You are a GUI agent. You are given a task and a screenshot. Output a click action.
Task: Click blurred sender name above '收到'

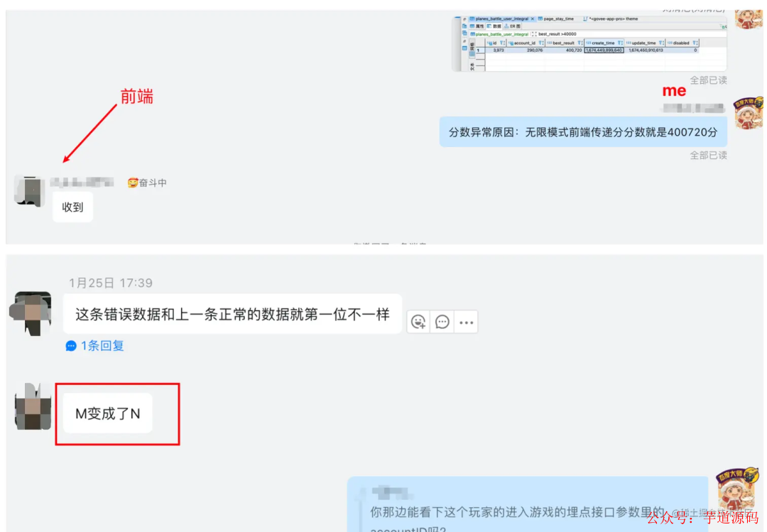point(82,183)
